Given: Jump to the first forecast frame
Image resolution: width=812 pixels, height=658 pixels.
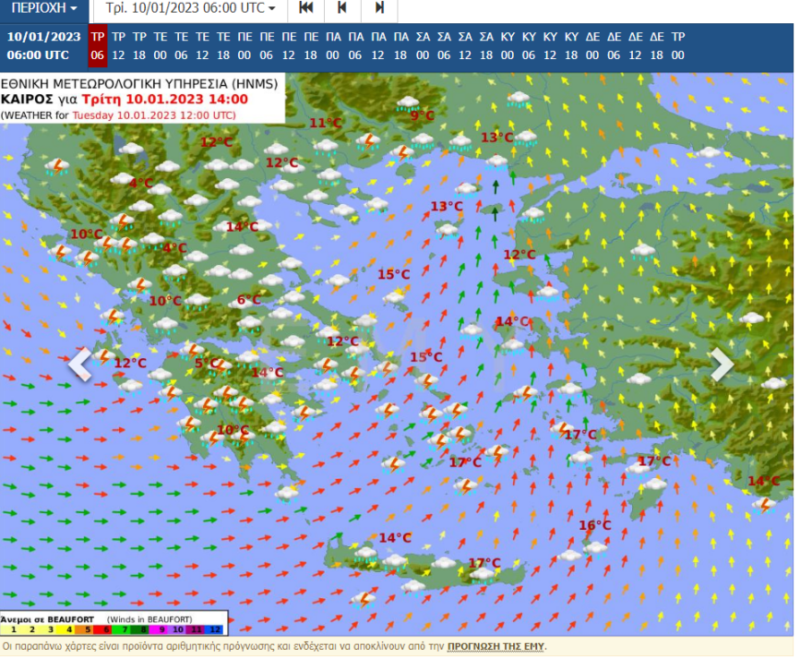Looking at the screenshot, I should pos(306,8).
